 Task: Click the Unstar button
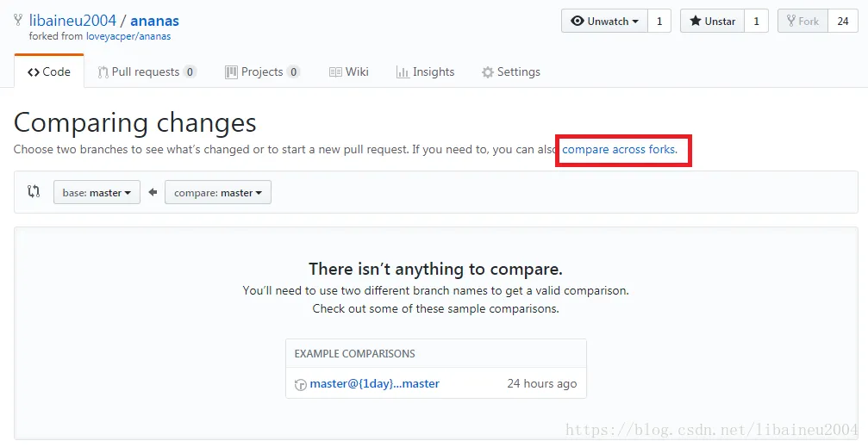point(712,21)
